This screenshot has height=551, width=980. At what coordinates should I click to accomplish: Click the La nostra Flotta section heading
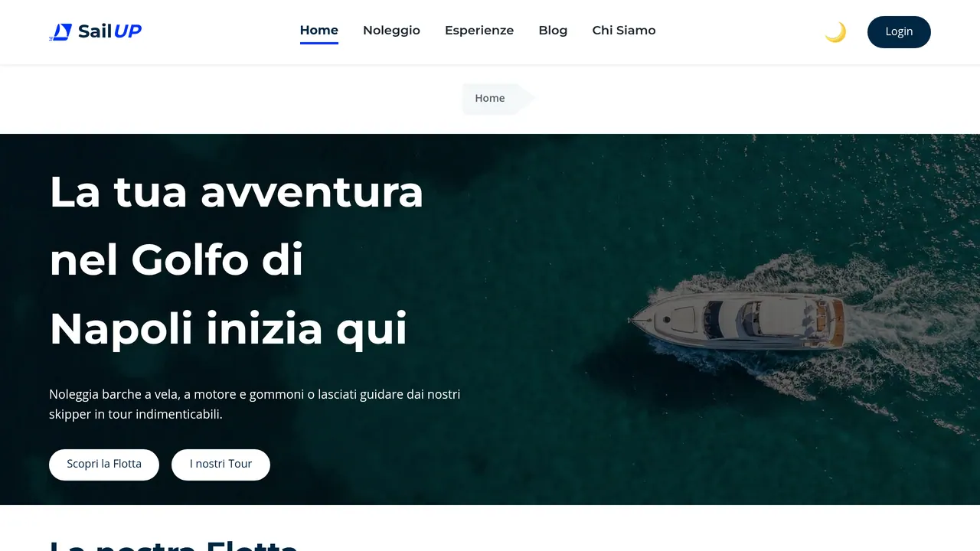point(173,545)
